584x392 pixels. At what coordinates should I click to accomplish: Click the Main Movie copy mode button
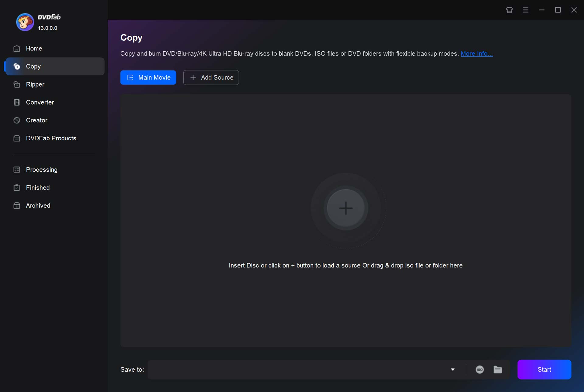(x=148, y=77)
